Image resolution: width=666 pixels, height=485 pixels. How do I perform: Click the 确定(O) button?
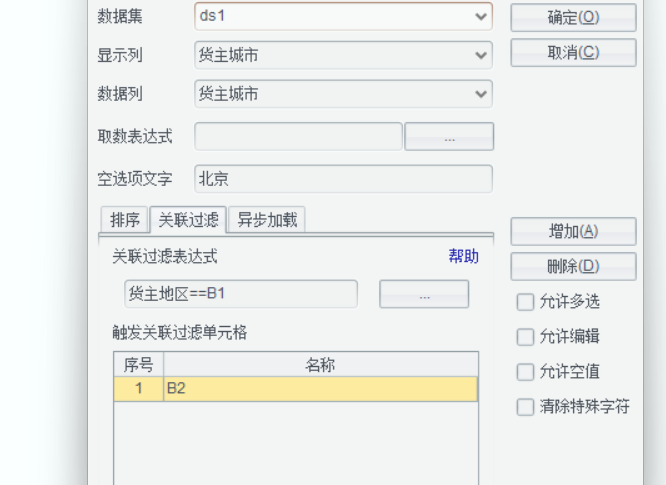(573, 17)
